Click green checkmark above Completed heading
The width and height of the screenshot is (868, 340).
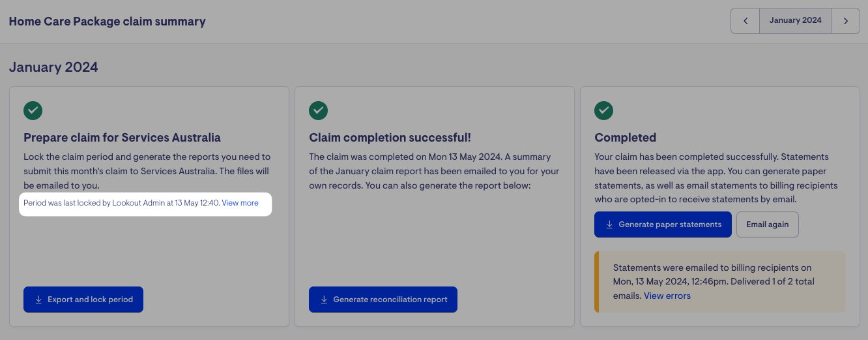tap(604, 110)
